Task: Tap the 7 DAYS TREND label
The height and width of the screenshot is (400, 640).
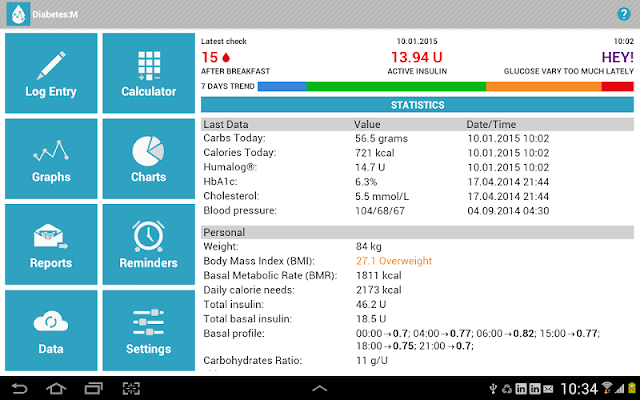Action: [228, 87]
